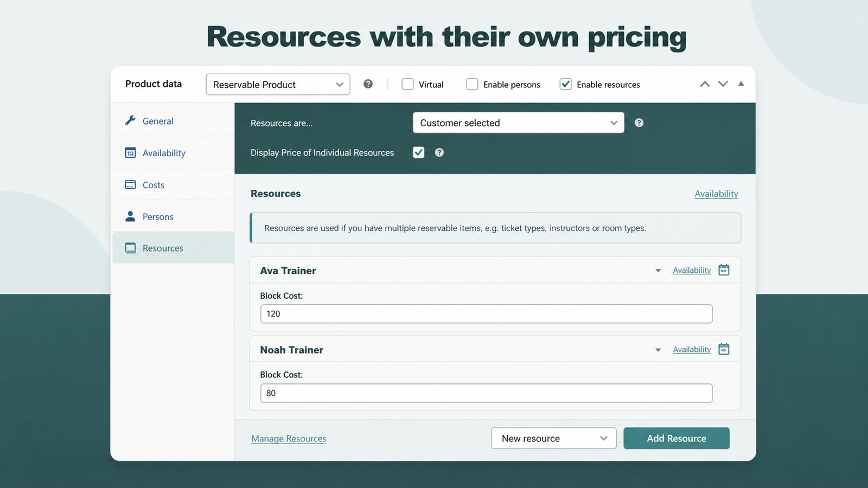
Task: Click the wrench icon beside General
Action: tap(130, 120)
